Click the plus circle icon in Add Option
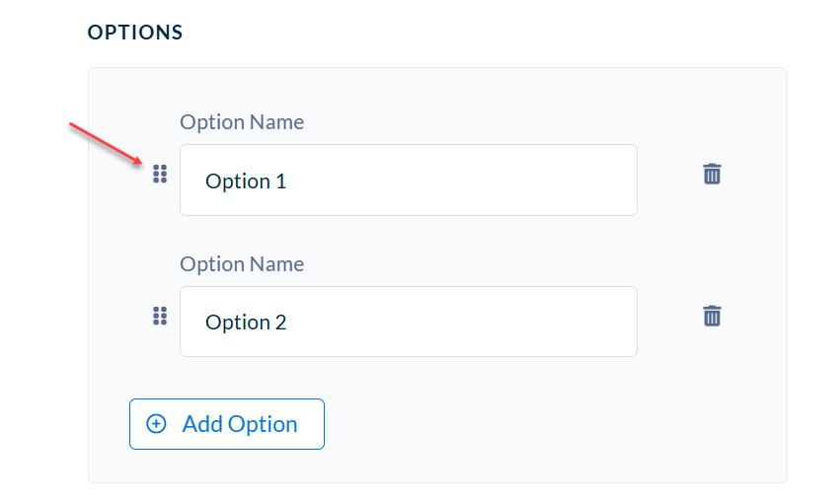Screen dimensions: 840x504 pos(156,424)
